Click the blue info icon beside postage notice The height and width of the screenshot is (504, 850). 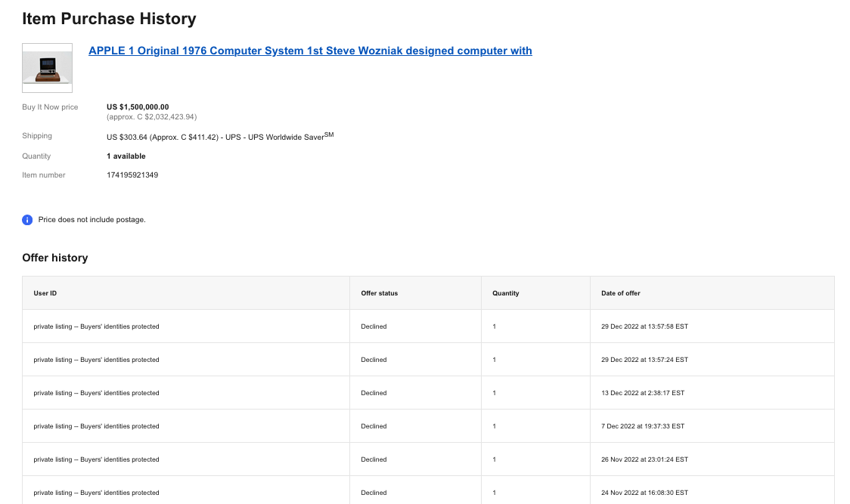[x=27, y=220]
